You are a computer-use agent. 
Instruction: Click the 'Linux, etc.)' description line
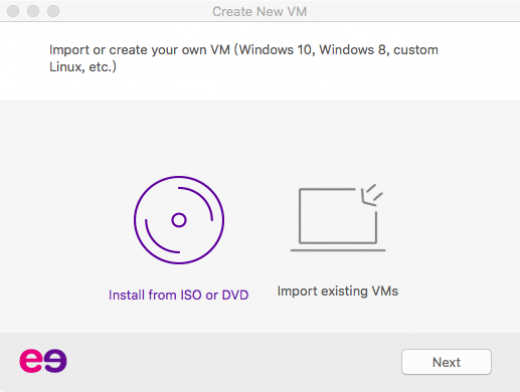point(83,67)
